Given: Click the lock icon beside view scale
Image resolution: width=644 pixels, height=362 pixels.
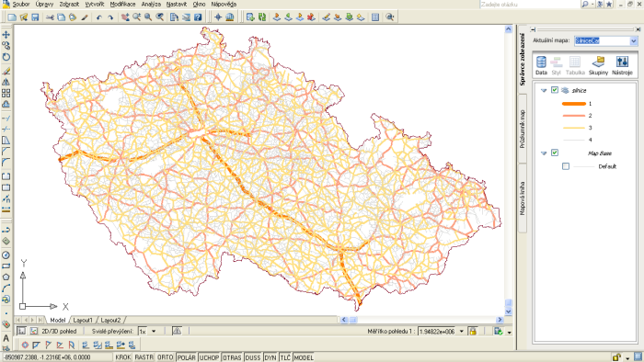Looking at the screenshot, I should (x=473, y=332).
